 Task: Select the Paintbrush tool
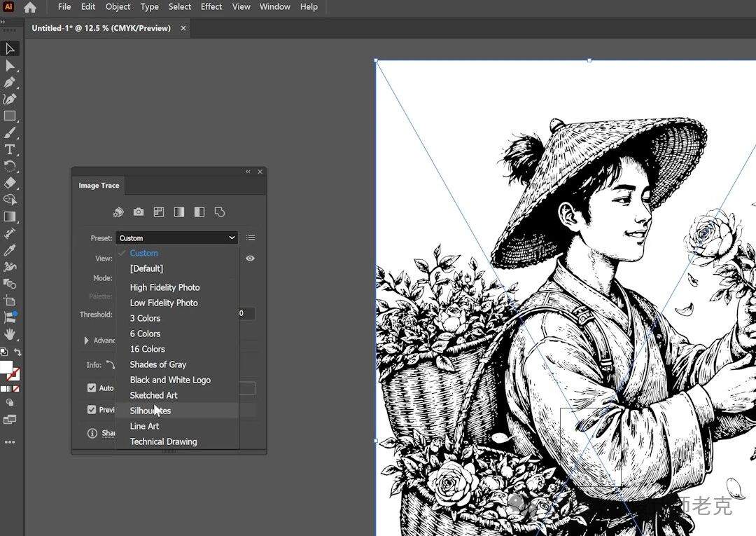click(10, 132)
